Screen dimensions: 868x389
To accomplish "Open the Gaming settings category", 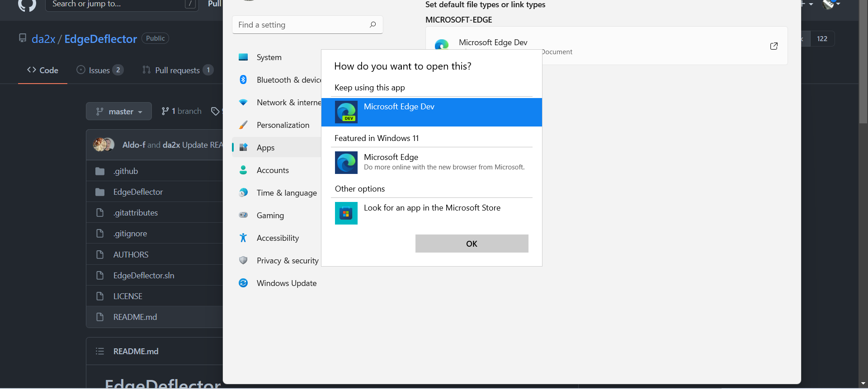I will (x=276, y=216).
